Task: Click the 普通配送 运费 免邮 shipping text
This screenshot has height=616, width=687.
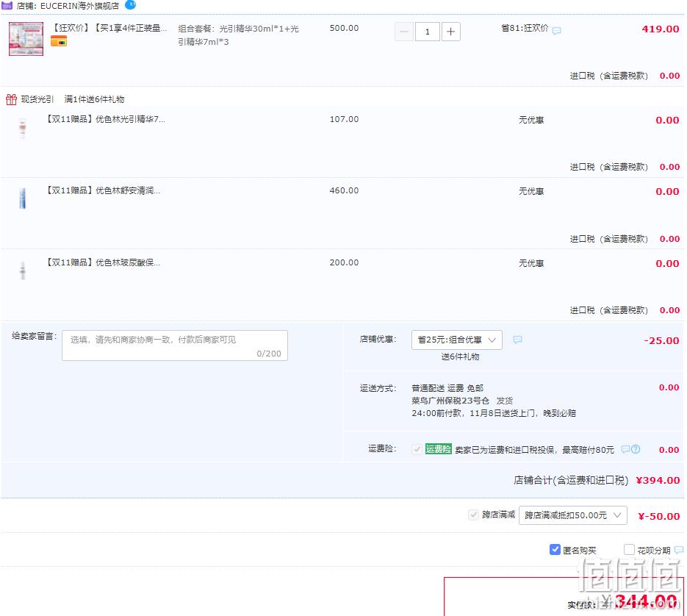Action: [447, 388]
